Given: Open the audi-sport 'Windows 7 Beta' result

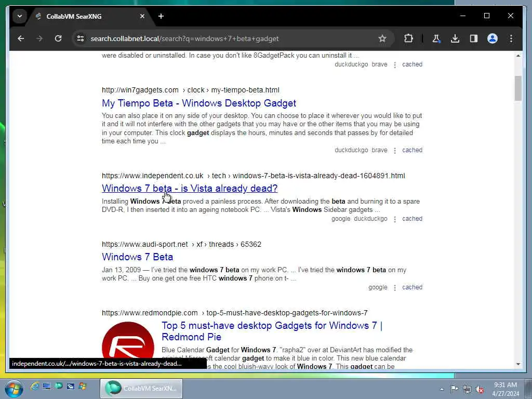Looking at the screenshot, I should (137, 257).
